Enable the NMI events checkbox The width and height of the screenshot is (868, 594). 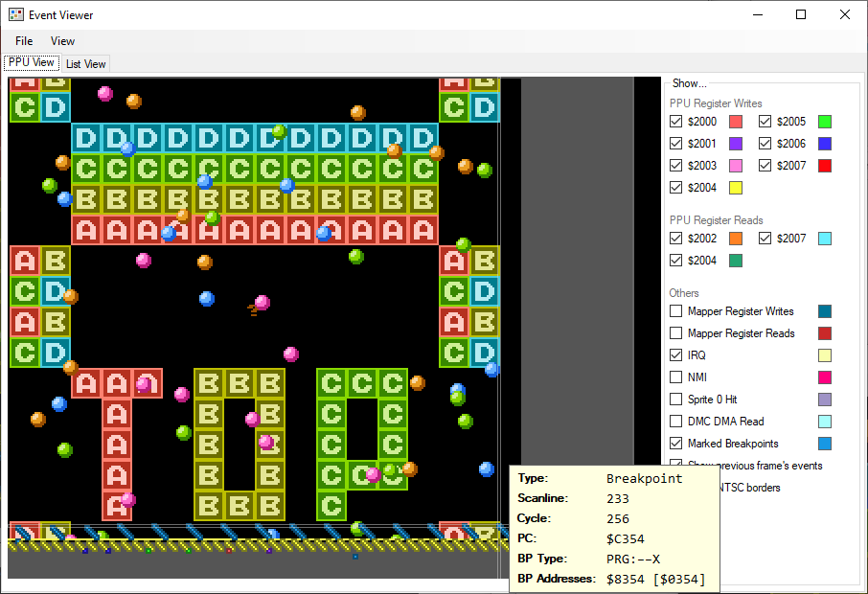click(x=676, y=377)
